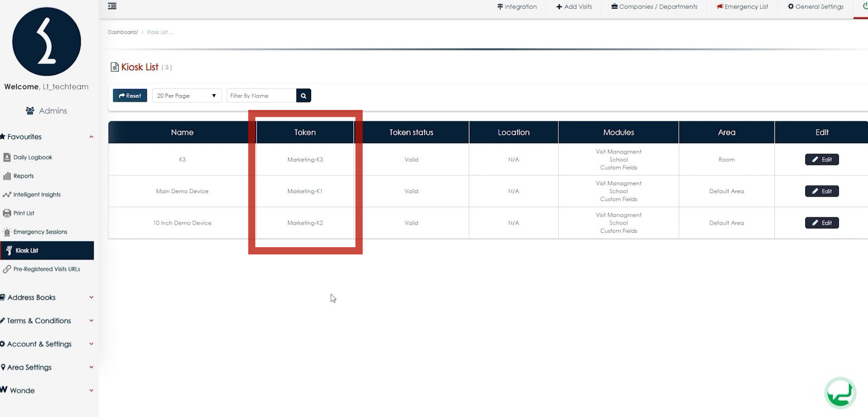Select the Marketing-K2 token cell
Viewport: 868px width, 417px height.
pyautogui.click(x=305, y=223)
